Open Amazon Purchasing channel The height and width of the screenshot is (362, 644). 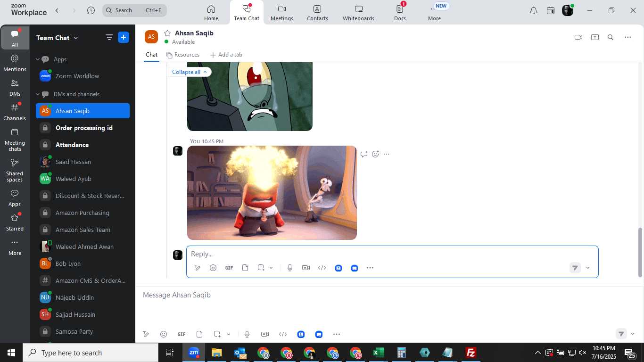pos(83,213)
